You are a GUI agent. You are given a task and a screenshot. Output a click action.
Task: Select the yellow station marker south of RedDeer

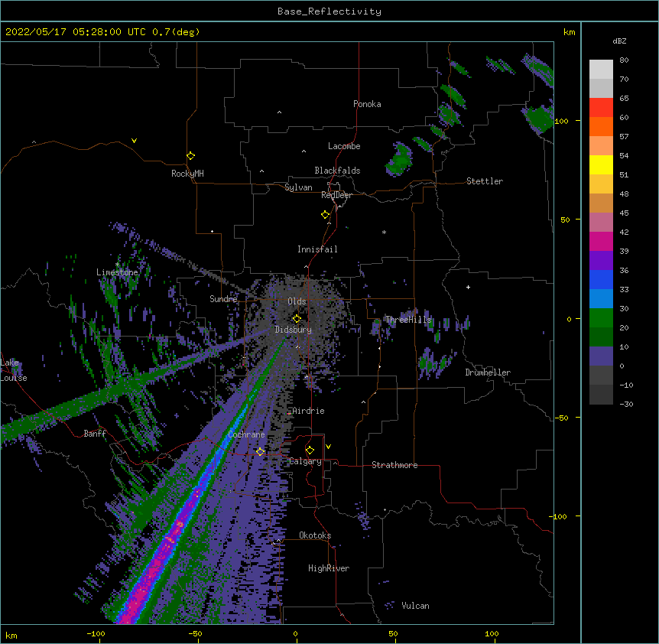[x=325, y=214]
